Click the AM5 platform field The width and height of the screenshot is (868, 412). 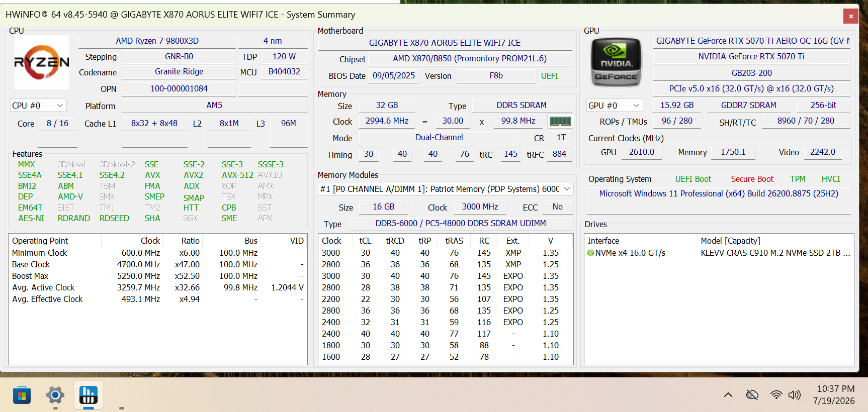(x=214, y=105)
